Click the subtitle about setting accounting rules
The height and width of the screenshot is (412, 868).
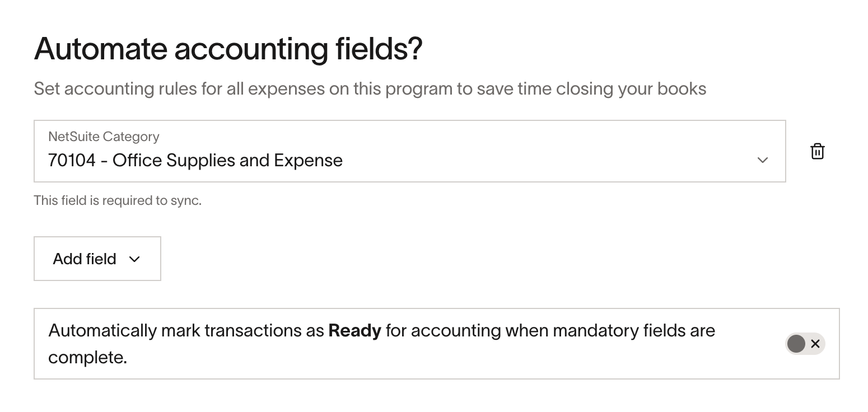370,88
